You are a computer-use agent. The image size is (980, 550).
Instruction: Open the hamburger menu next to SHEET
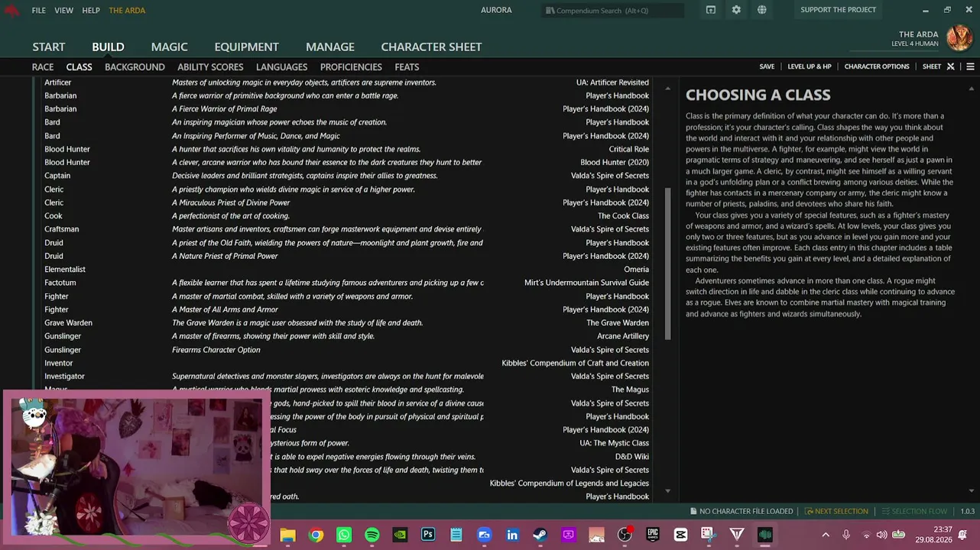click(970, 66)
